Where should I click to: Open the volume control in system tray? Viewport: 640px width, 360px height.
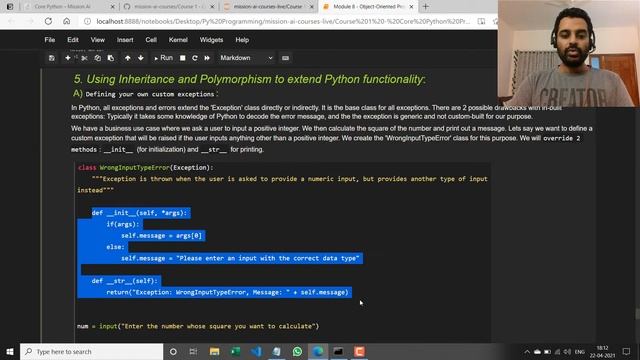click(x=567, y=352)
